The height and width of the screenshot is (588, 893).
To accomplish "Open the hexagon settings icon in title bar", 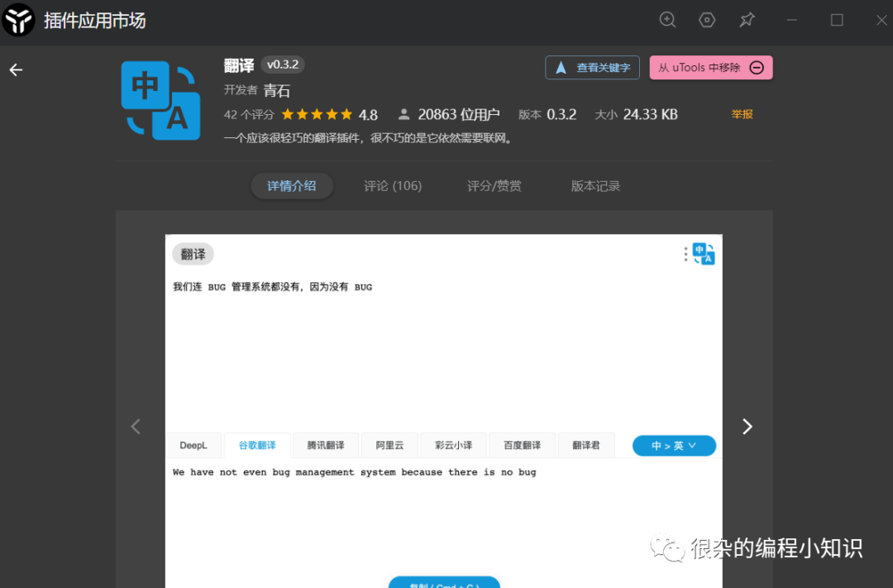I will pos(707,20).
